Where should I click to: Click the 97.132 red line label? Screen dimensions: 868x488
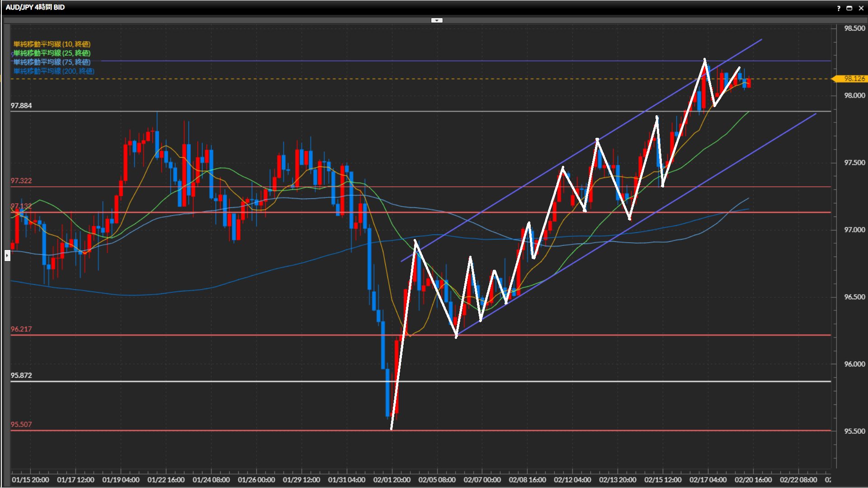click(21, 206)
